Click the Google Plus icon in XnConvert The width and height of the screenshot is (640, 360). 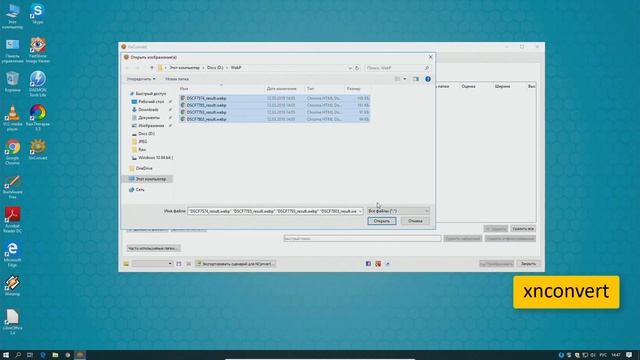tap(378, 264)
